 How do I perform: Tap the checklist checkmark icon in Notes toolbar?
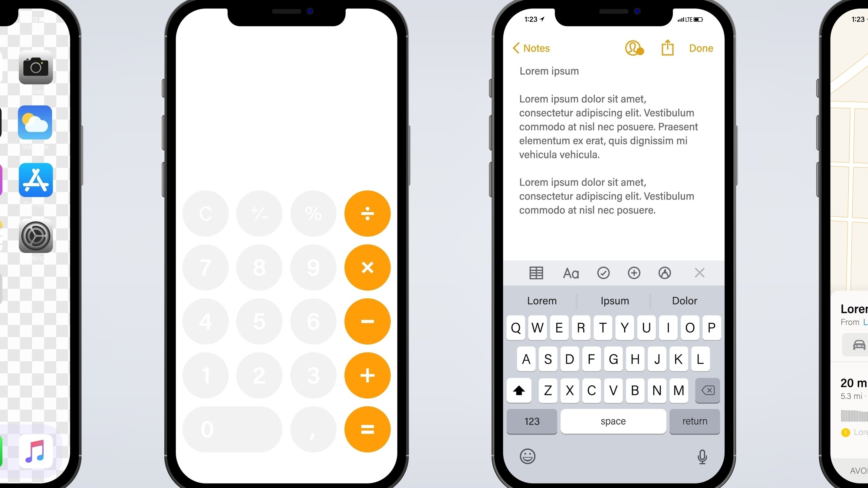[x=603, y=273]
